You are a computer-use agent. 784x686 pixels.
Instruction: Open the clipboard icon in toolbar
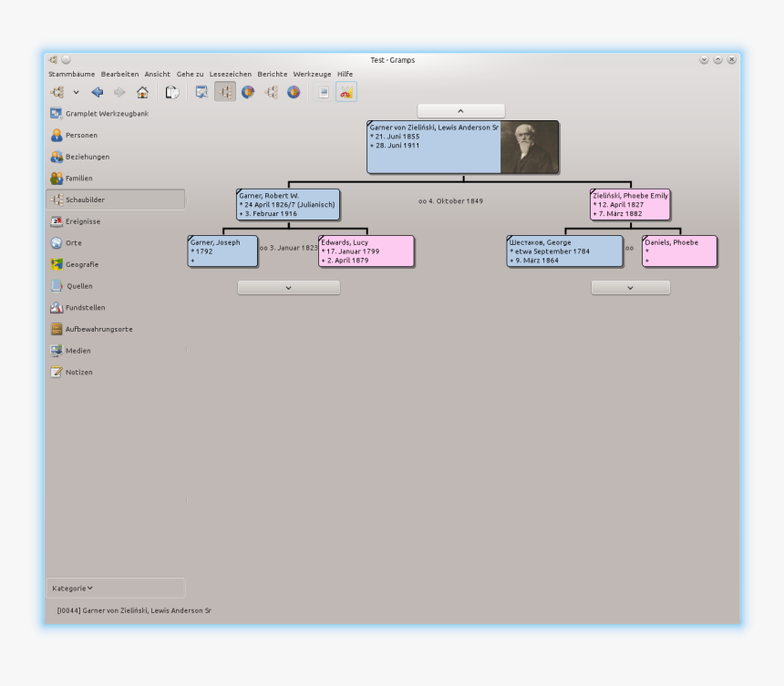coord(172,92)
